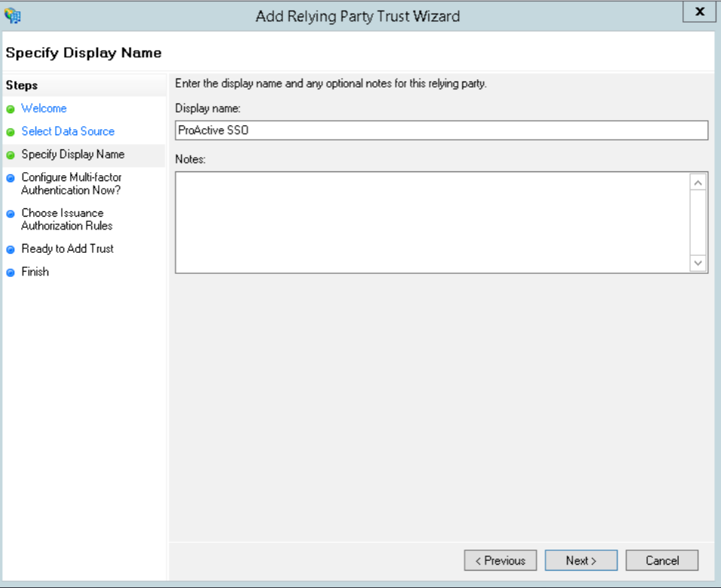Click inside the Notes text area
Image resolution: width=721 pixels, height=588 pixels.
coord(433,223)
